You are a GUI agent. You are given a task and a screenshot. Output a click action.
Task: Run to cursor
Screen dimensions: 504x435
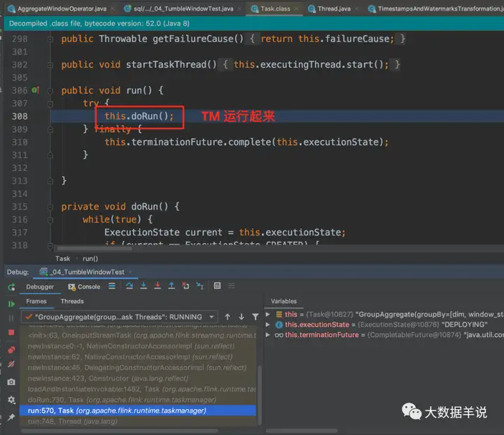[200, 286]
